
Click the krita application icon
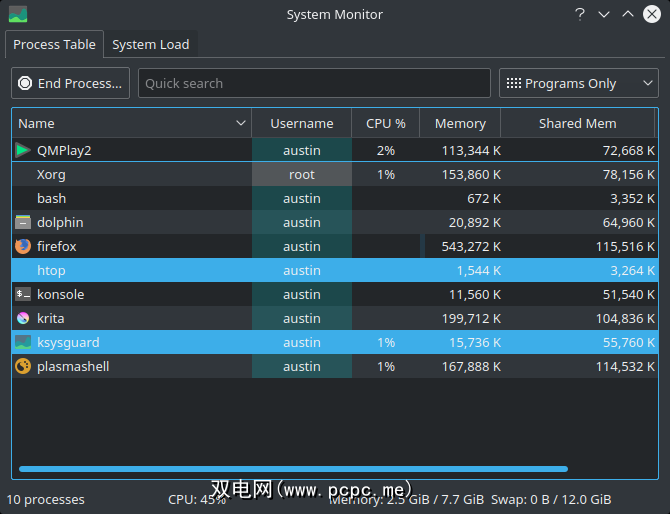pyautogui.click(x=23, y=319)
